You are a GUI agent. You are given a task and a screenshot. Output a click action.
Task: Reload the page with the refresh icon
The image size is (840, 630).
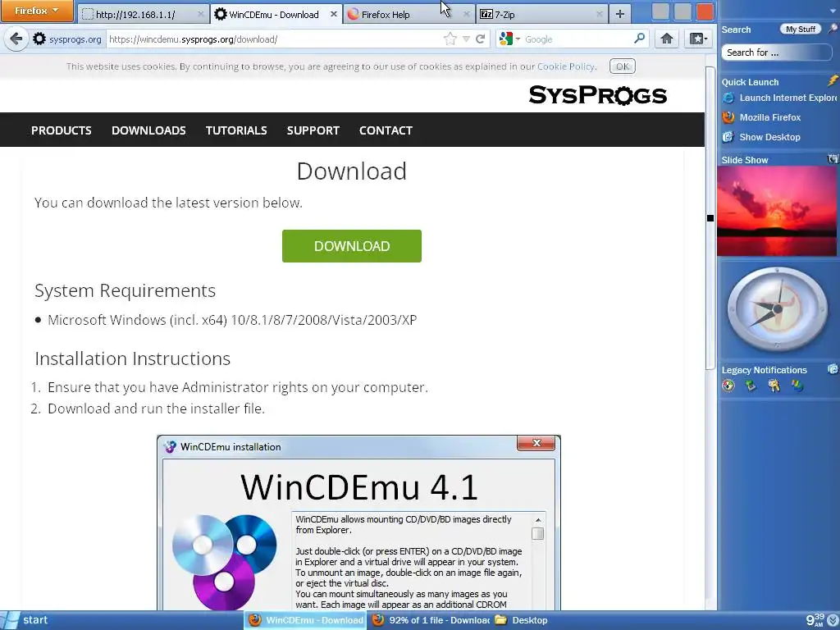coord(481,39)
